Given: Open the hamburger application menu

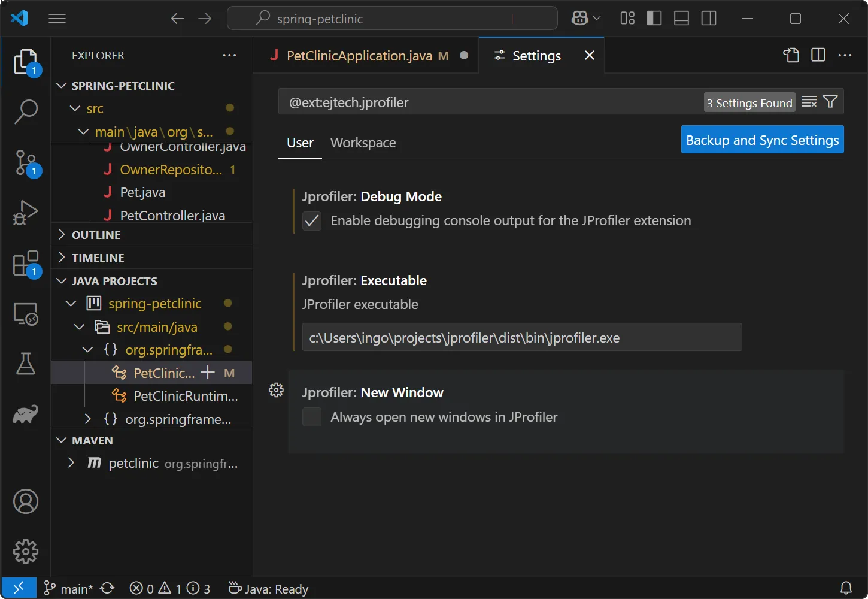Looking at the screenshot, I should [x=57, y=19].
